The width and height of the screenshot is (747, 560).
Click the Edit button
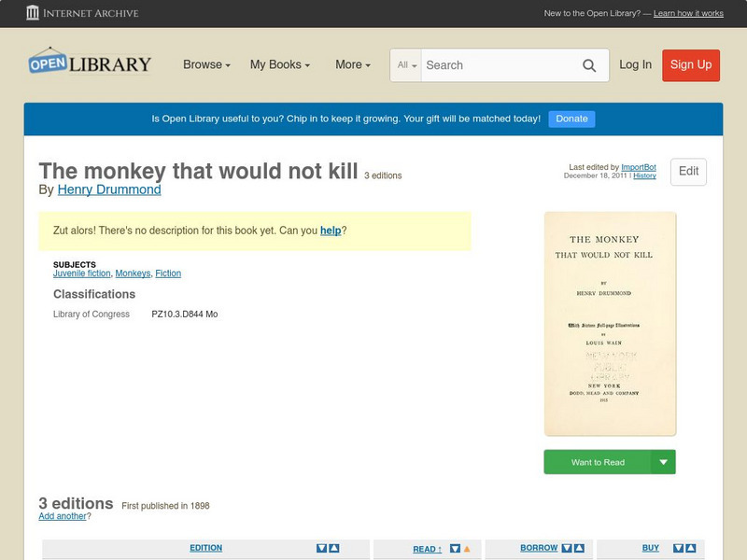click(687, 172)
